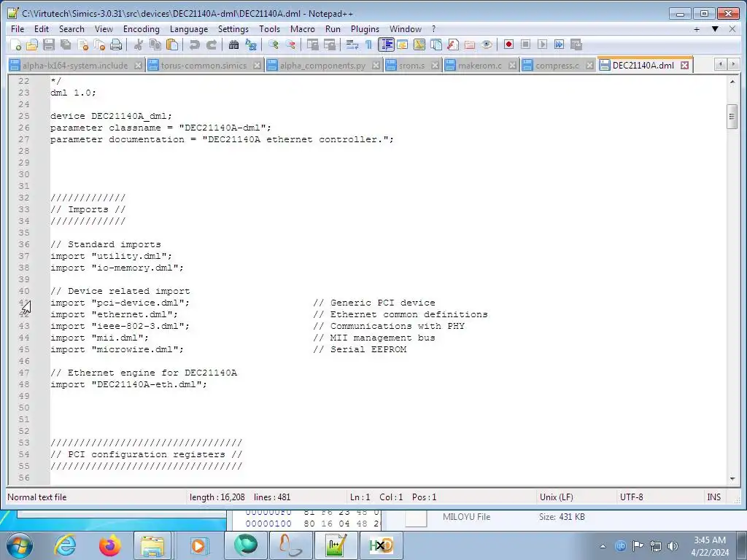Switch to alpha-lx164-system.include tab
This screenshot has width=747, height=560.
tap(75, 66)
